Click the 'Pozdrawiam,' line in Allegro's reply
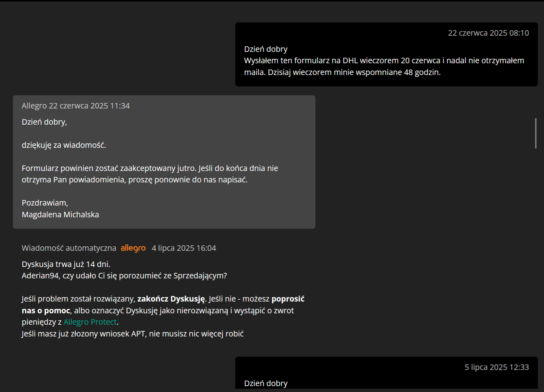 45,203
